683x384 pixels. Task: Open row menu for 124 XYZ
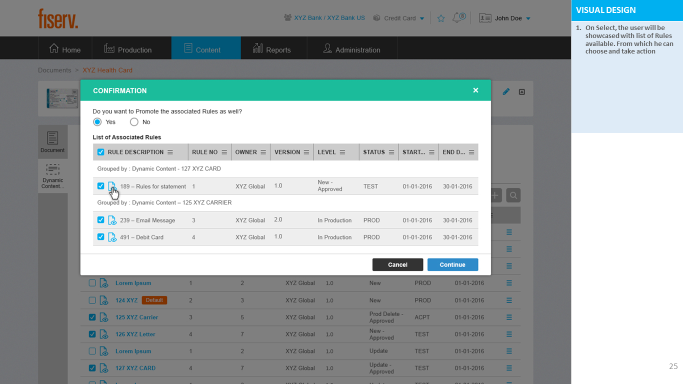point(509,300)
